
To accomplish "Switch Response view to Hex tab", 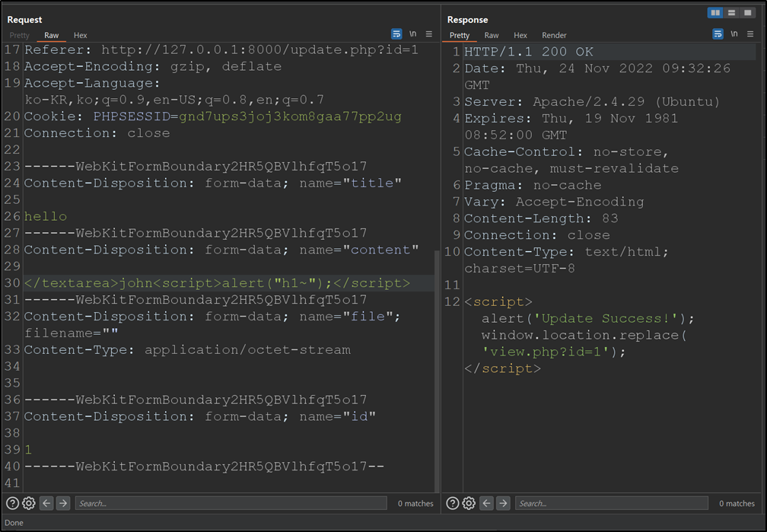I will click(x=520, y=35).
